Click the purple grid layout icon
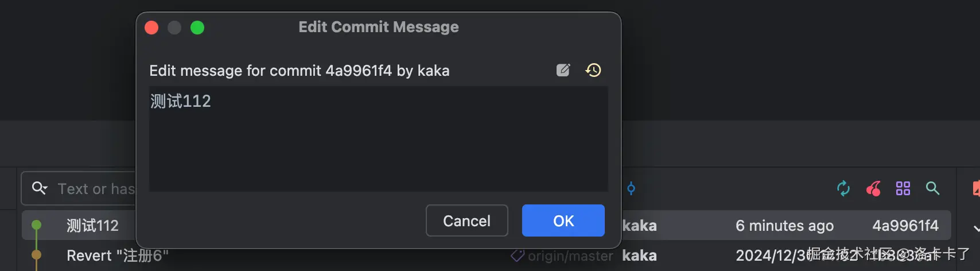Viewport: 980px width, 271px height. click(903, 188)
